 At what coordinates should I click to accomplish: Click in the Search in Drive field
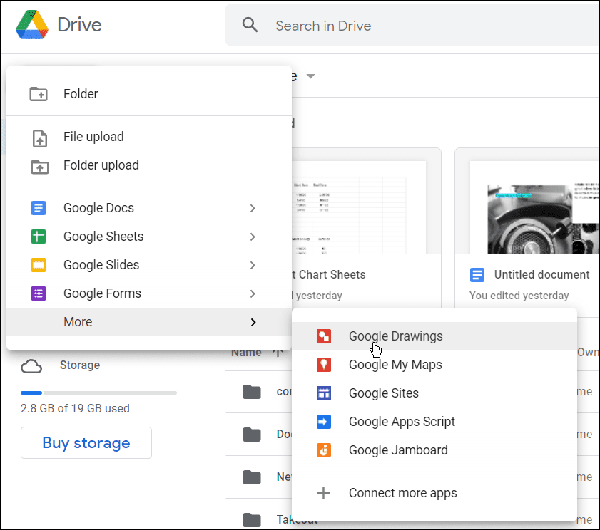411,26
